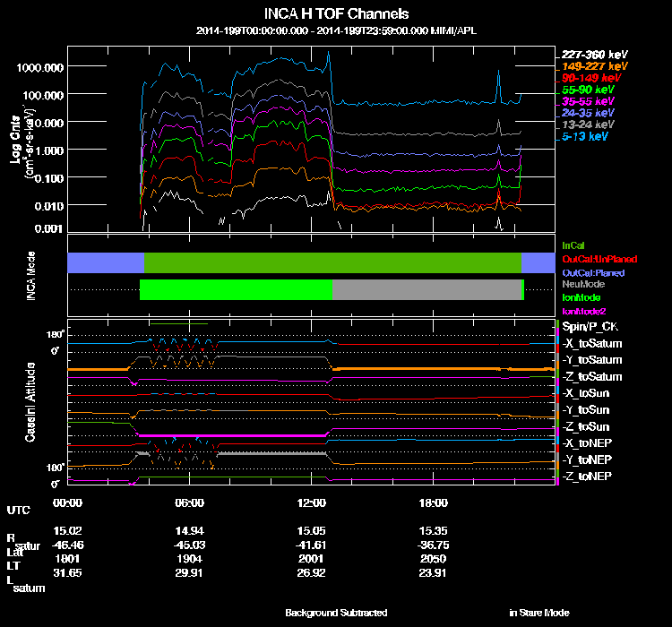
Task: Click the 'Background Subtracted' footer note
Action: click(336, 613)
